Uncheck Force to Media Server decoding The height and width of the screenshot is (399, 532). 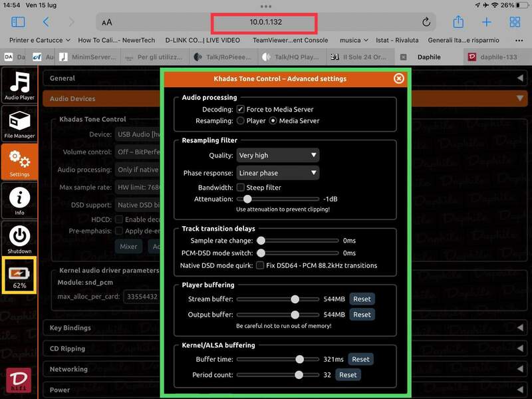[240, 109]
